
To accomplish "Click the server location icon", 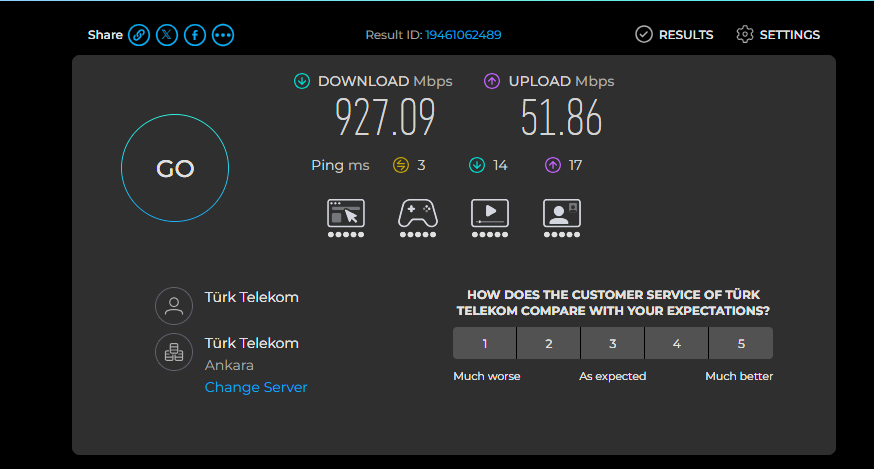I will tap(174, 352).
